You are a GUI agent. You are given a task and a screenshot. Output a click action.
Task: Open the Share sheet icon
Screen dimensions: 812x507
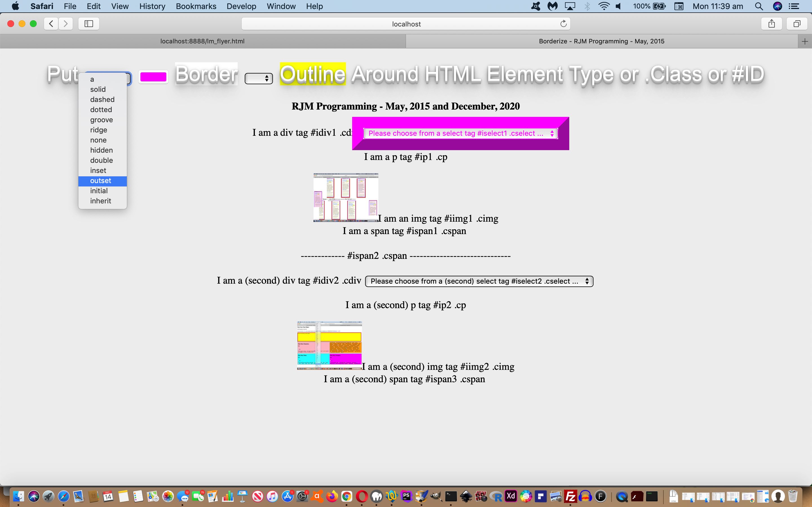point(771,23)
